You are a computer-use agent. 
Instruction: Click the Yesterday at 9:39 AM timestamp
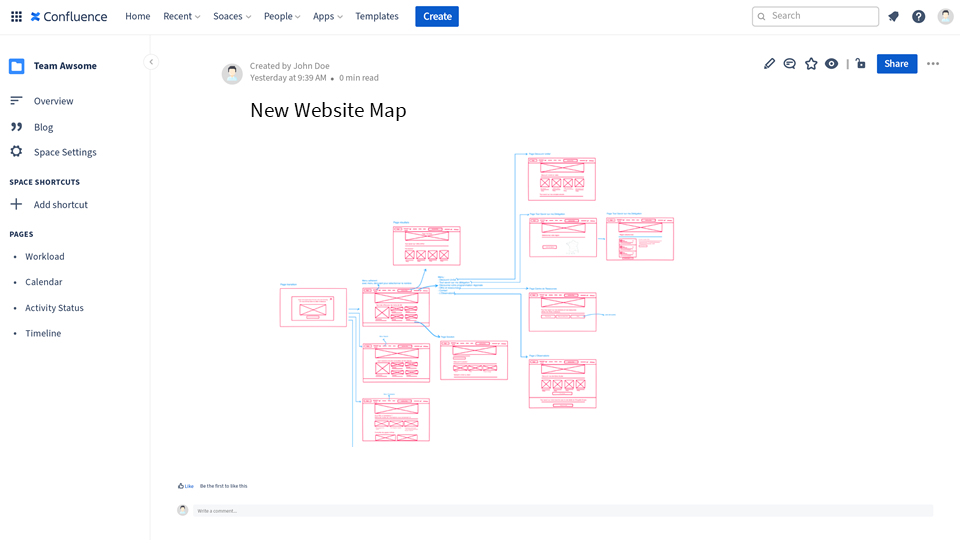288,78
